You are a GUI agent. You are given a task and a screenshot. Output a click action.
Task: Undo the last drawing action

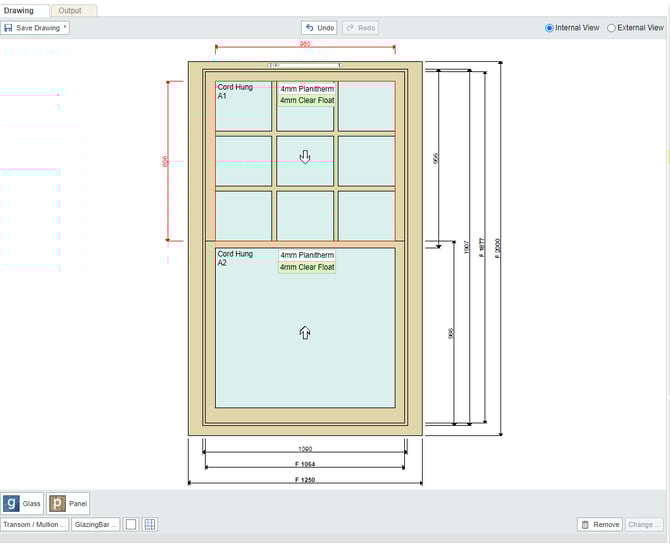click(x=319, y=28)
